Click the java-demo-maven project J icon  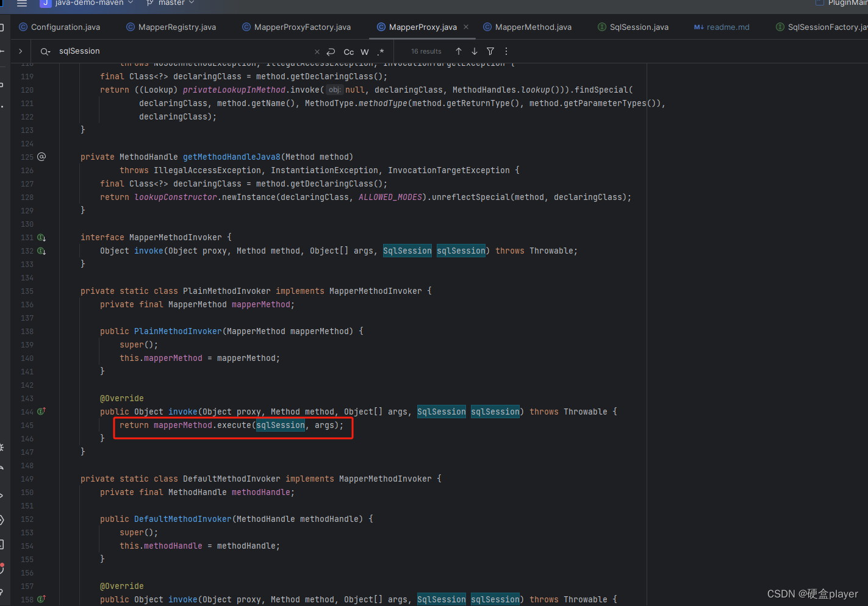tap(45, 3)
